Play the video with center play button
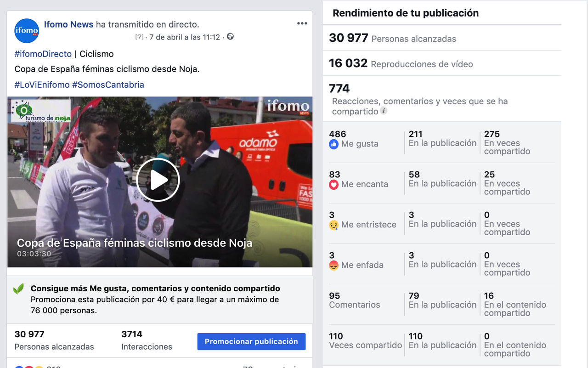 point(158,180)
